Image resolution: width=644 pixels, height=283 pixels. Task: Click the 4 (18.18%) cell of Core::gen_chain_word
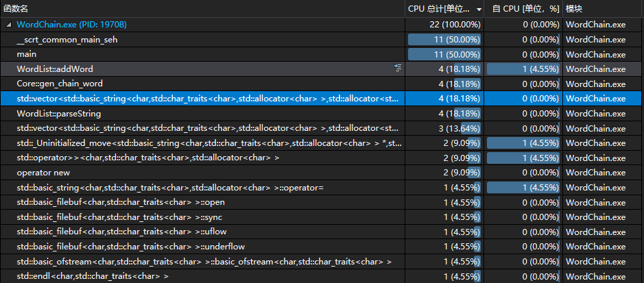pos(444,84)
